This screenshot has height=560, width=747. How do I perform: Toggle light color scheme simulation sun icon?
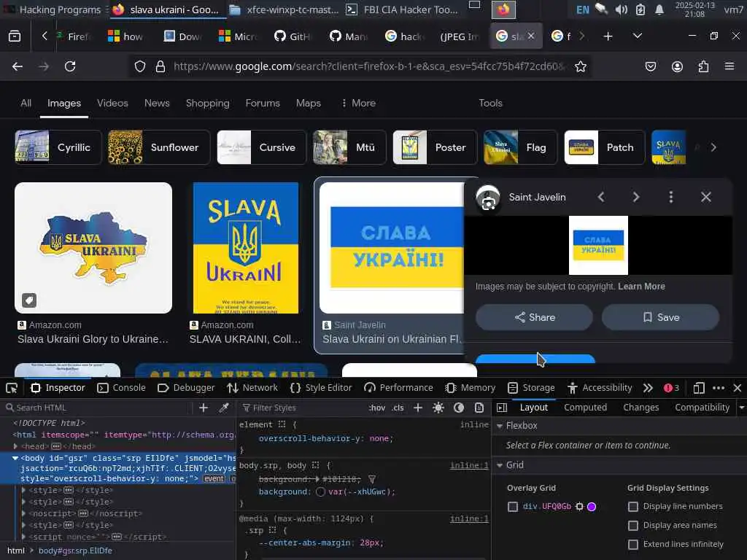[x=438, y=408]
